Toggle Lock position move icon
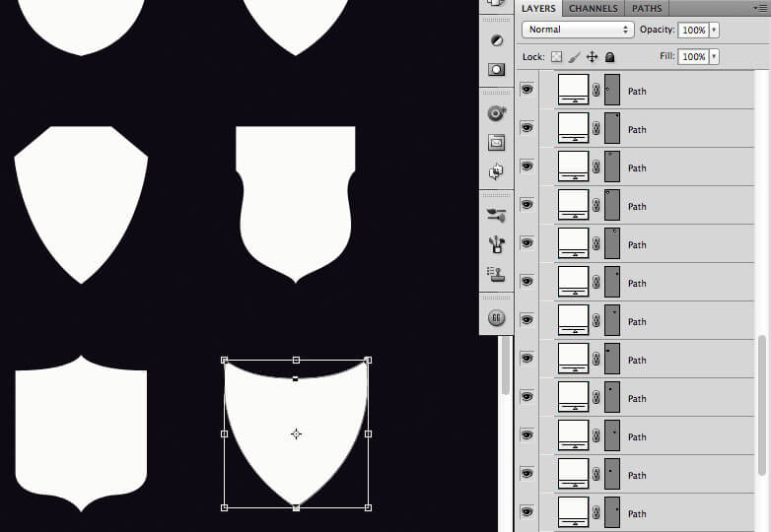The image size is (771, 532). coord(593,57)
